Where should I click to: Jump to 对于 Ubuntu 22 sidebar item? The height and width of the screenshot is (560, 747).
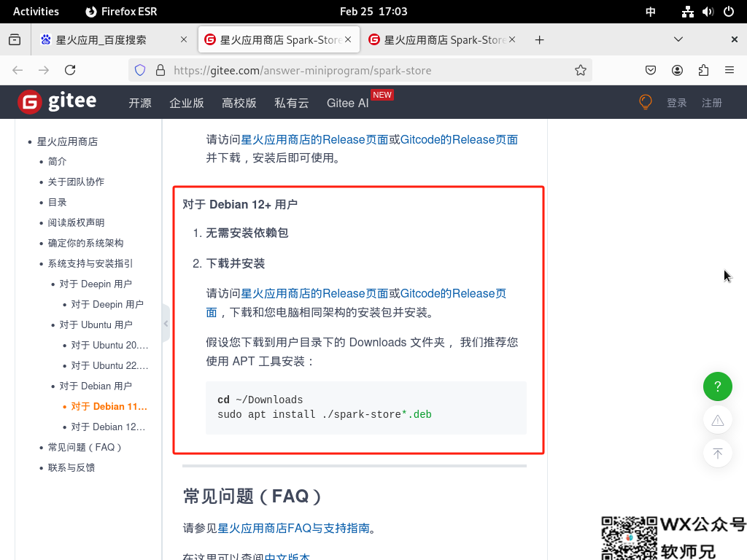(x=109, y=366)
